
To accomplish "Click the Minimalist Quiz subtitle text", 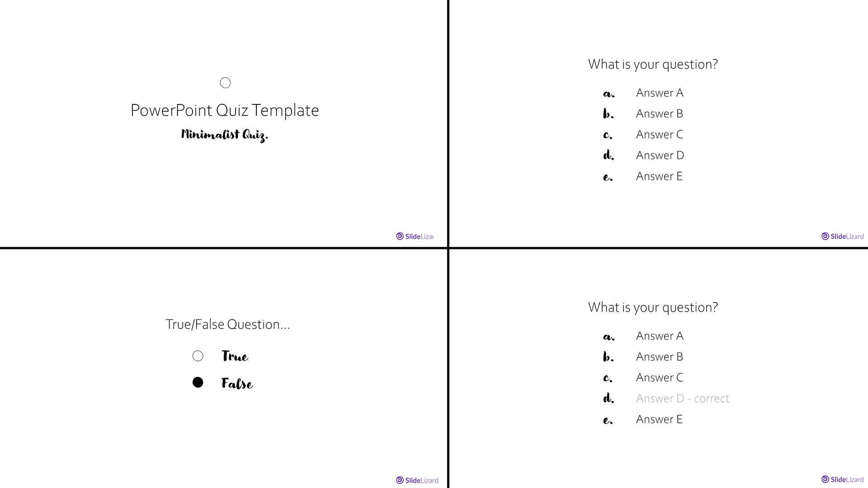I will pos(225,134).
